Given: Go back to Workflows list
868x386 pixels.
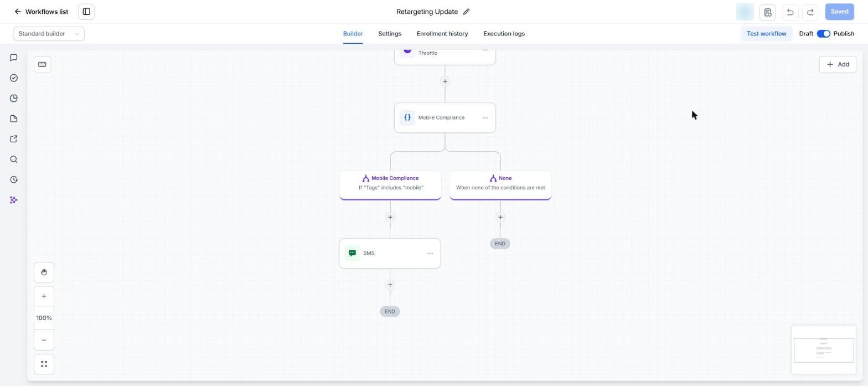Looking at the screenshot, I should pyautogui.click(x=41, y=12).
